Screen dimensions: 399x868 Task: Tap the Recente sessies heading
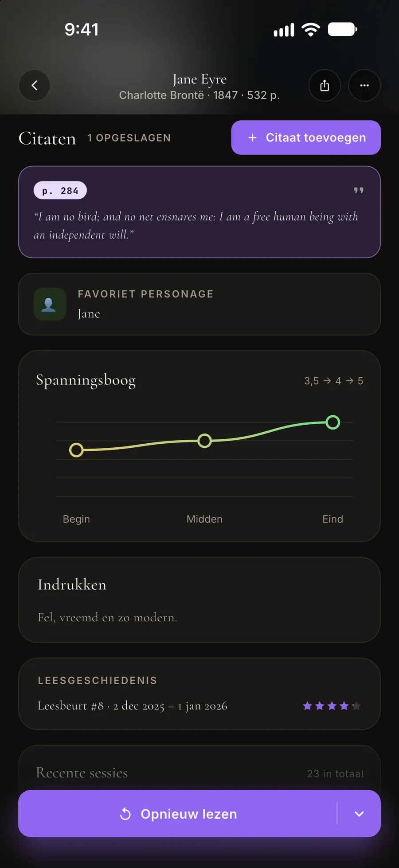(82, 773)
